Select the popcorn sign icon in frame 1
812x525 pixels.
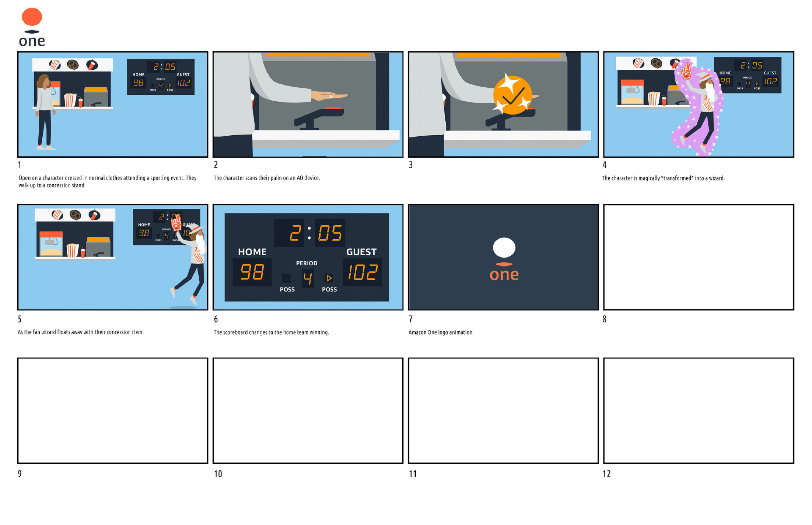[x=55, y=65]
